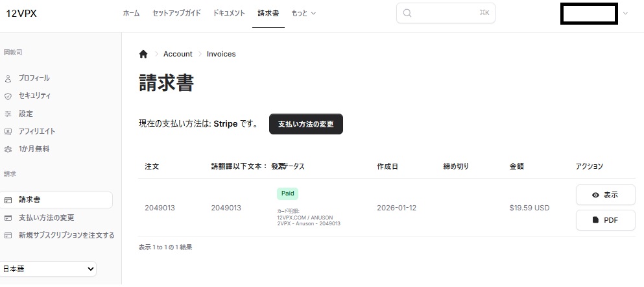Image resolution: width=644 pixels, height=287 pixels.
Task: Open the 日本語 language dropdown
Action: click(49, 268)
